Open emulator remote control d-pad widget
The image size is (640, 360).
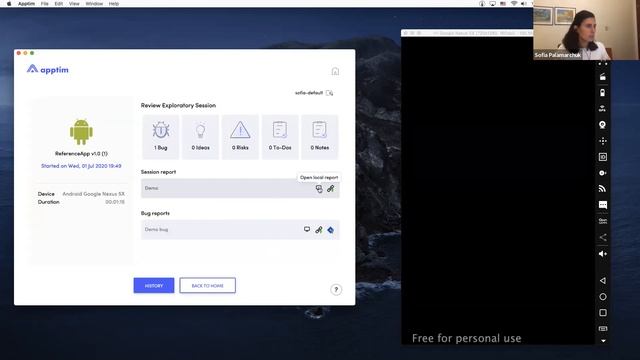(603, 141)
